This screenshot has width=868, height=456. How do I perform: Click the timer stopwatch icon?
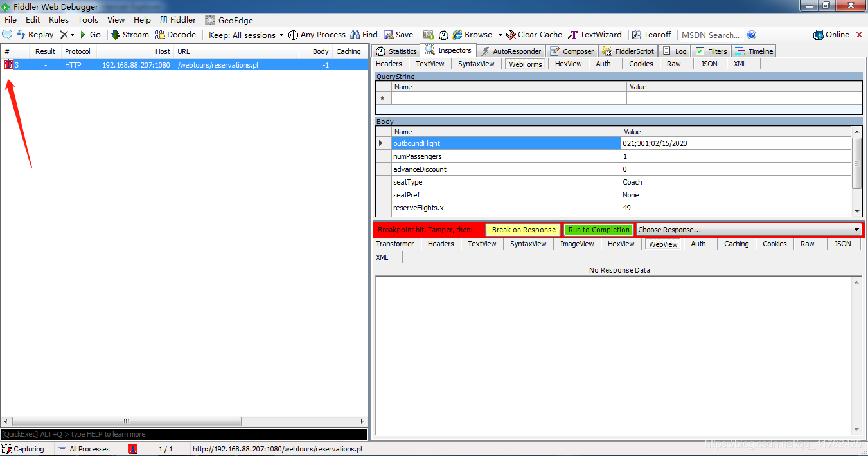point(443,35)
